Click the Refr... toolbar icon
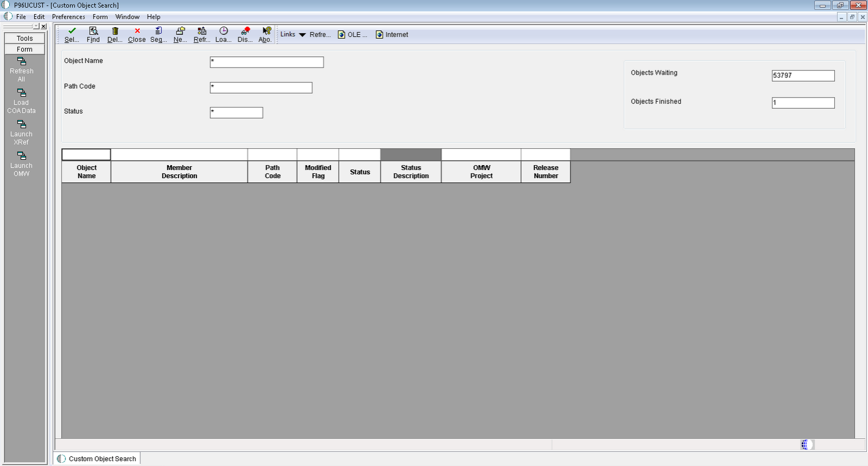This screenshot has height=466, width=868. 201,31
